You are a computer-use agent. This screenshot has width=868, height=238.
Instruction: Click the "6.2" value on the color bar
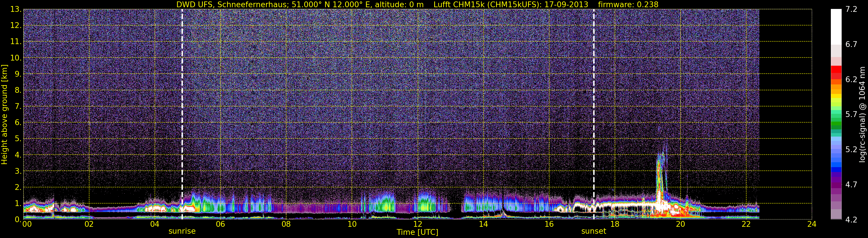coord(851,80)
